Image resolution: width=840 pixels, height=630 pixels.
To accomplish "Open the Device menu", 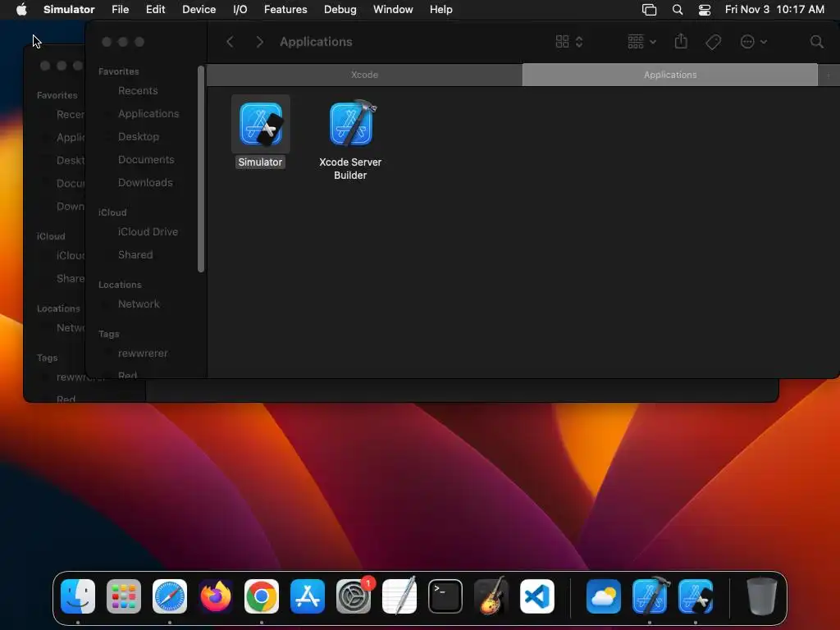I will point(199,10).
